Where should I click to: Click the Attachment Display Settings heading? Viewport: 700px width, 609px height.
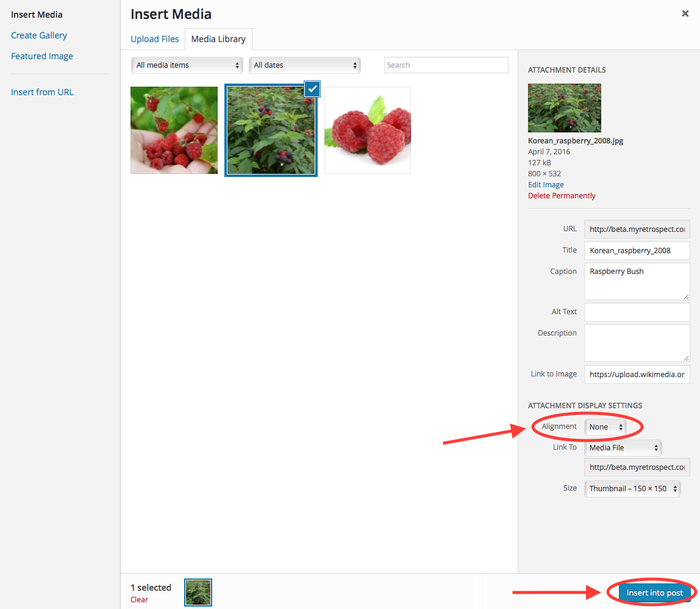[x=585, y=406]
